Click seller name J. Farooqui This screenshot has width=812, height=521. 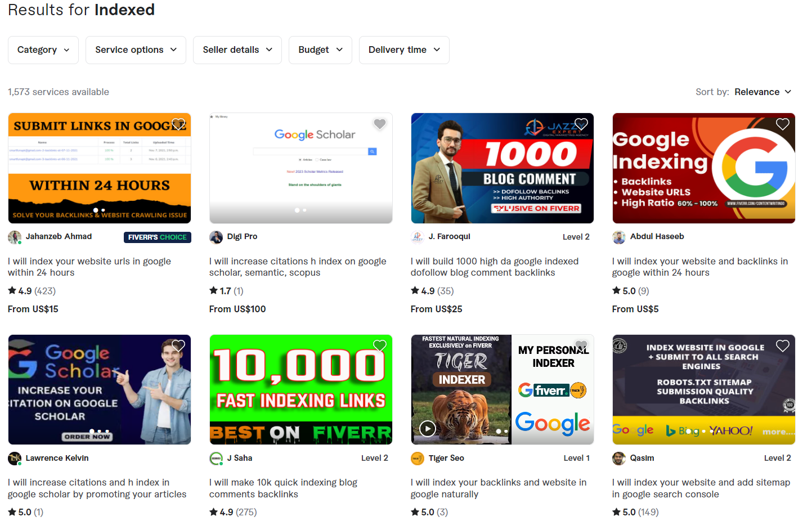[x=449, y=236]
